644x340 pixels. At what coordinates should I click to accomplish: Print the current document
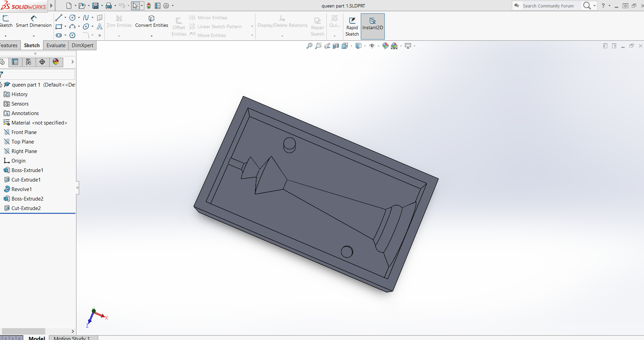tap(109, 6)
